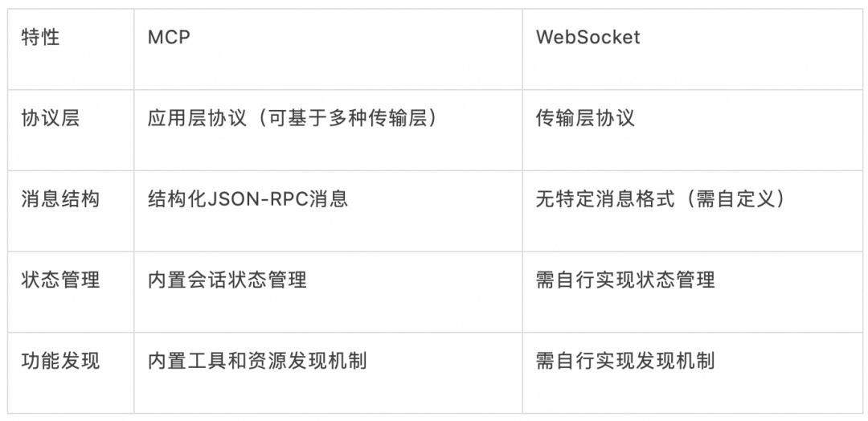Click the text 需自定义 in parentheses
868x421 pixels.
click(736, 198)
